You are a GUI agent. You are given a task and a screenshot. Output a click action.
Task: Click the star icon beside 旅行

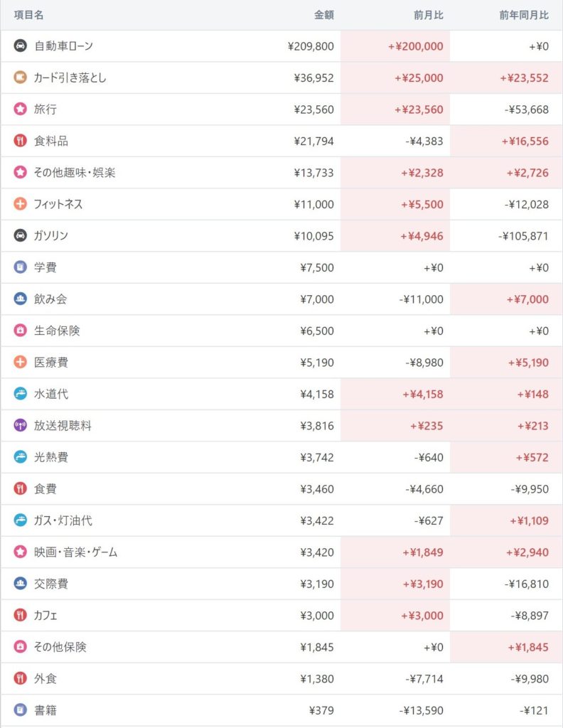tap(20, 109)
